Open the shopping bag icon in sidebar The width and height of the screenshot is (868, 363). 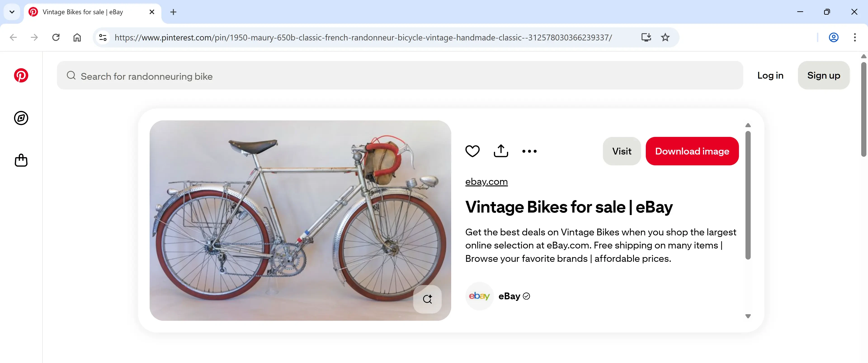pyautogui.click(x=21, y=160)
